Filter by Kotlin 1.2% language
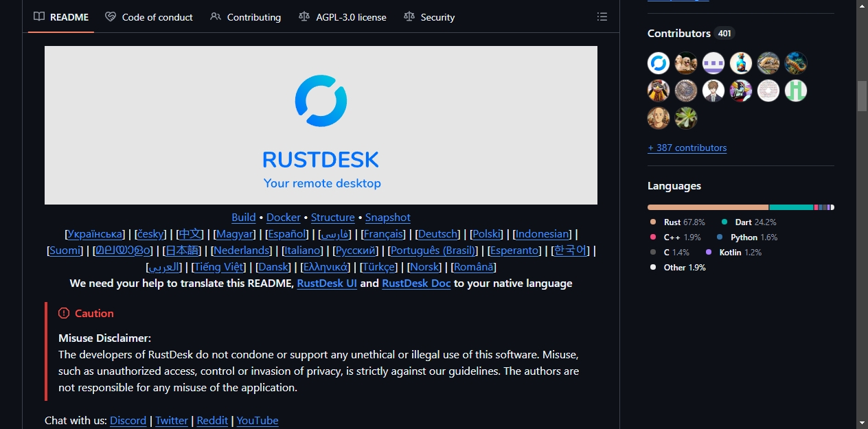Image resolution: width=868 pixels, height=429 pixels. [x=733, y=252]
